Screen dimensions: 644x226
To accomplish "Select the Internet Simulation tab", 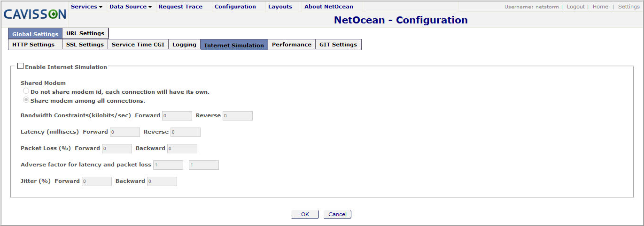I will click(234, 45).
